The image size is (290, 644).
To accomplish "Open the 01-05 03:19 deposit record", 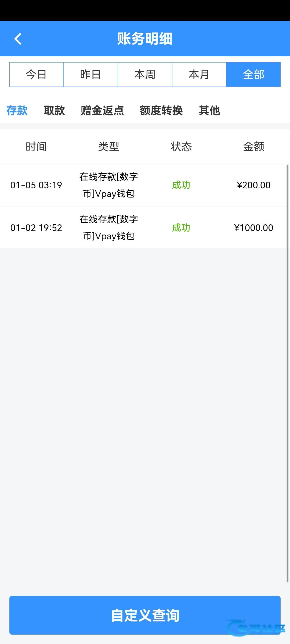I will click(x=36, y=185).
